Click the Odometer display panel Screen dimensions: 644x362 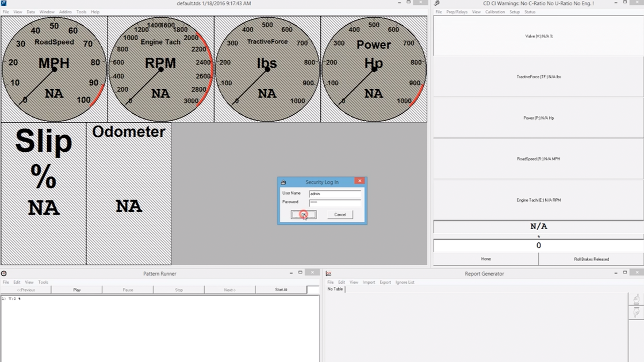tap(129, 194)
